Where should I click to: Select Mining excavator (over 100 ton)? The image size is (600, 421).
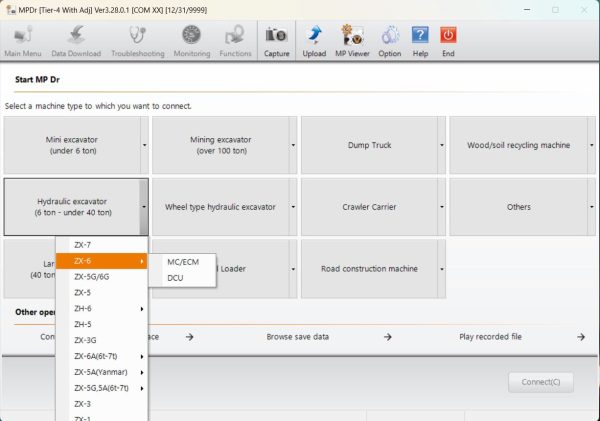click(221, 145)
